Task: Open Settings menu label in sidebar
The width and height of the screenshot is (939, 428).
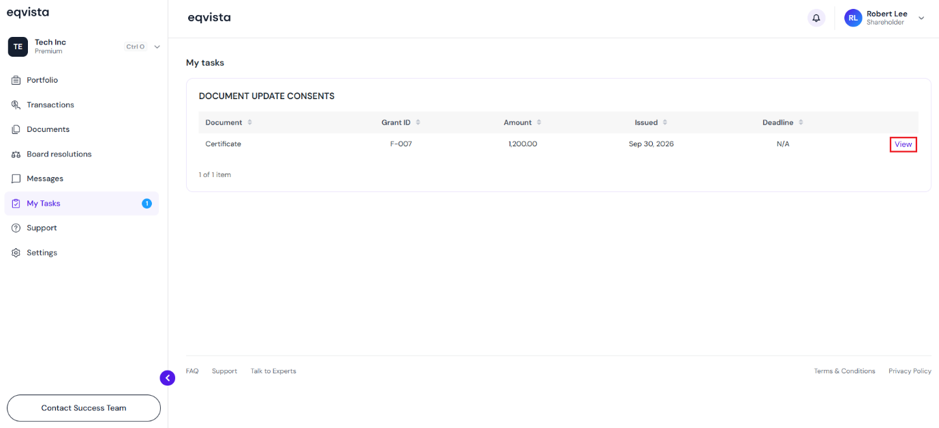Action: tap(42, 253)
